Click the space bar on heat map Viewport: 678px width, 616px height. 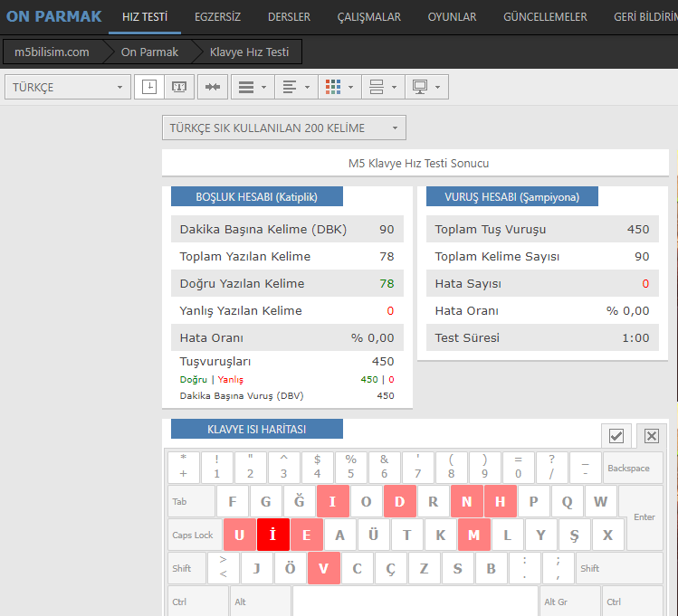415,602
